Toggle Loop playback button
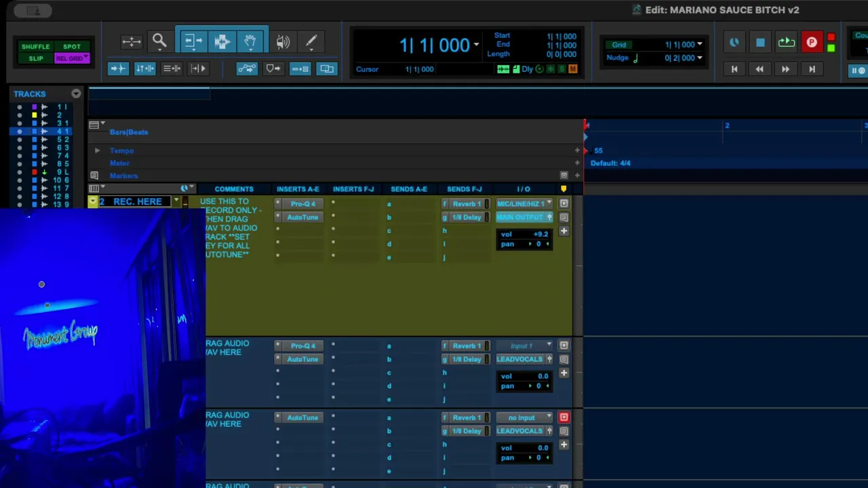This screenshot has height=488, width=868. 786,43
